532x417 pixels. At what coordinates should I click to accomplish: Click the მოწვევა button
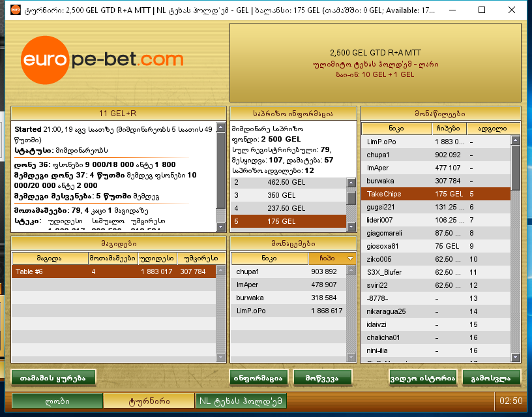pyautogui.click(x=322, y=378)
